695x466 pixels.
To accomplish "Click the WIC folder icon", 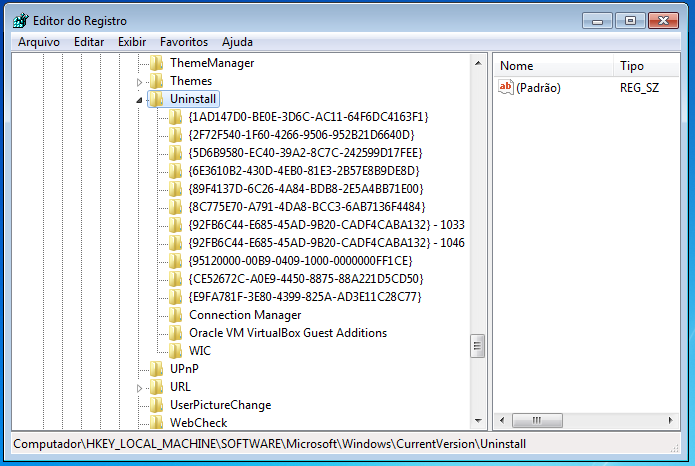I will pos(176,351).
